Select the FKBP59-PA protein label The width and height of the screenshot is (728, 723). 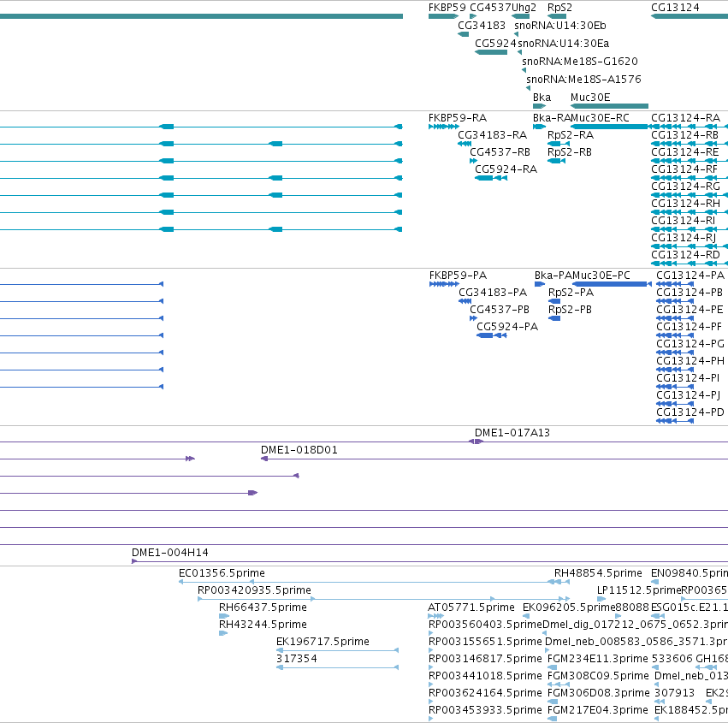[x=458, y=276]
